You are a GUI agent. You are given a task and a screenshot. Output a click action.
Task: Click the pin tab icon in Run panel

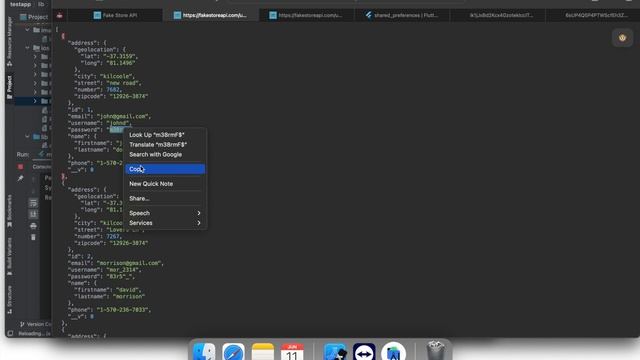point(20,178)
